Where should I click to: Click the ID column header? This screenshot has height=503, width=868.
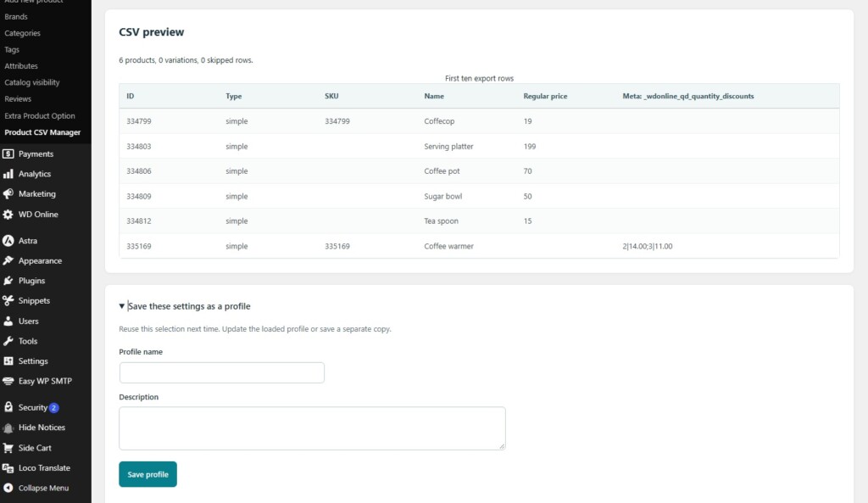coord(130,97)
